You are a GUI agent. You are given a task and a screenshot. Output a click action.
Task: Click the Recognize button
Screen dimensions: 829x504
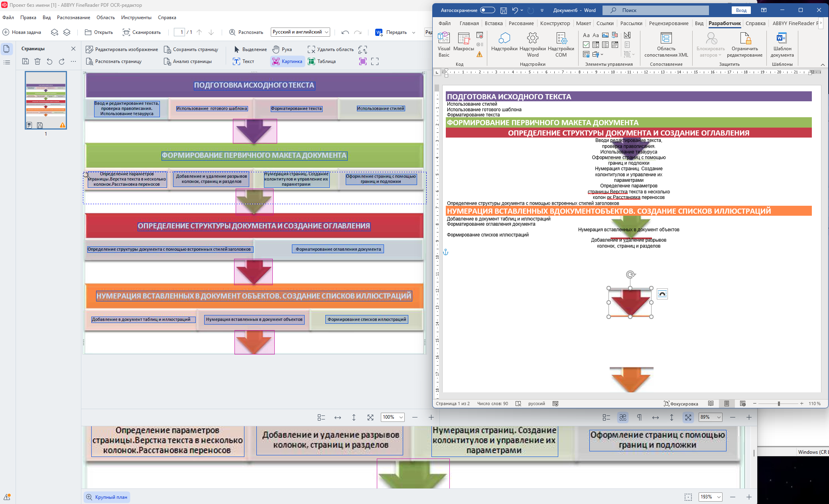pyautogui.click(x=246, y=32)
